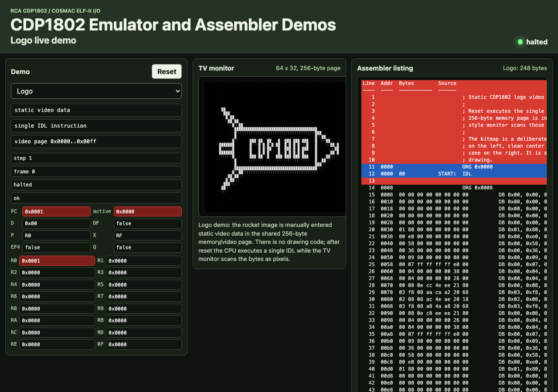The image size is (558, 392).
Task: Click the RE register value
Action: click(57, 345)
